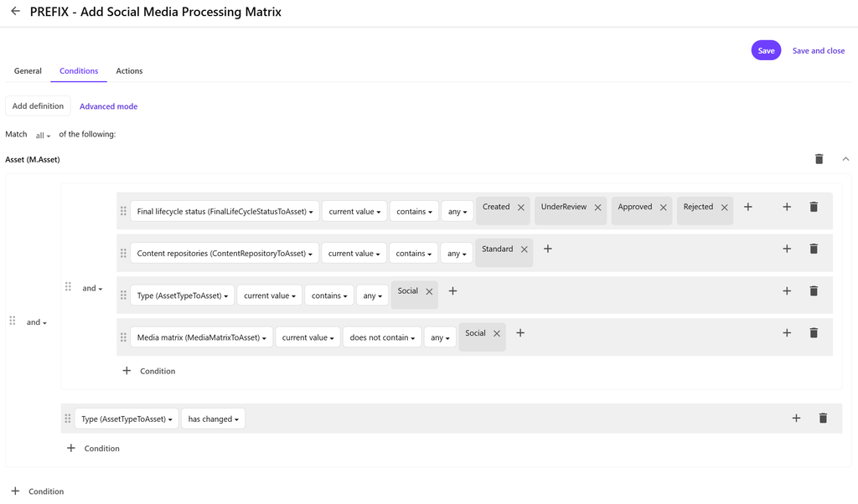Open the 'does not contain' operator dropdown
This screenshot has height=504, width=858.
coord(382,337)
